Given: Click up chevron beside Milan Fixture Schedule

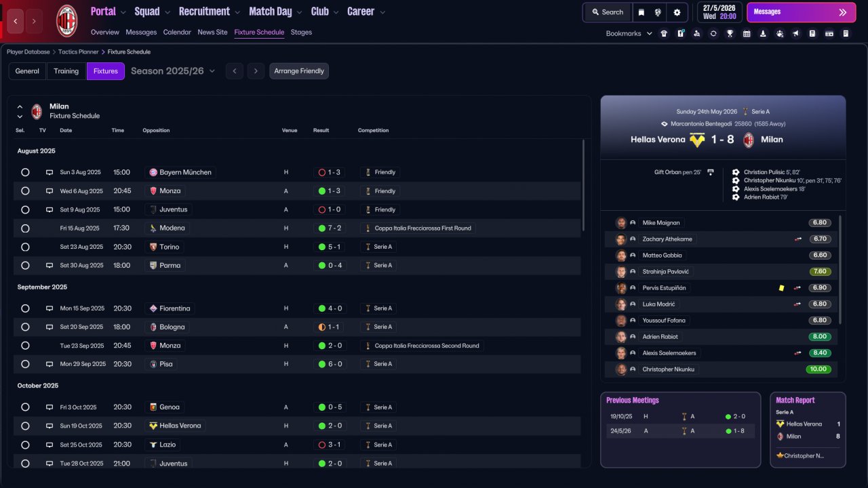Looking at the screenshot, I should coord(20,107).
